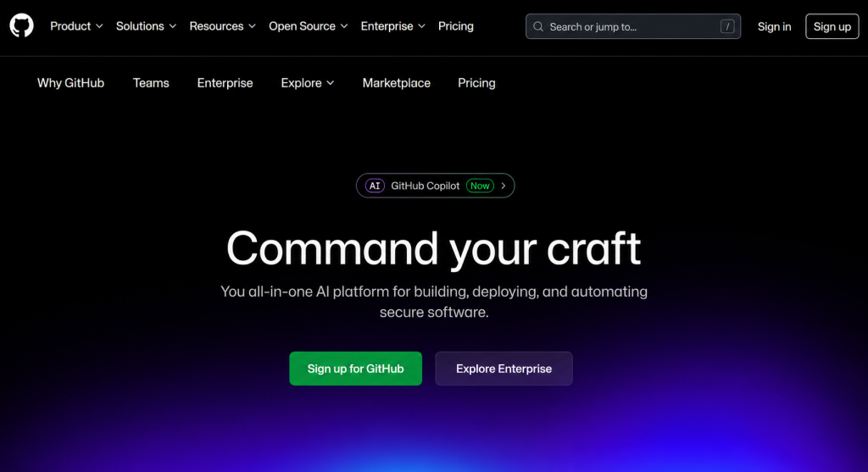Viewport: 868px width, 472px height.
Task: Expand the Enterprise dropdown in top bar
Action: [x=393, y=26]
